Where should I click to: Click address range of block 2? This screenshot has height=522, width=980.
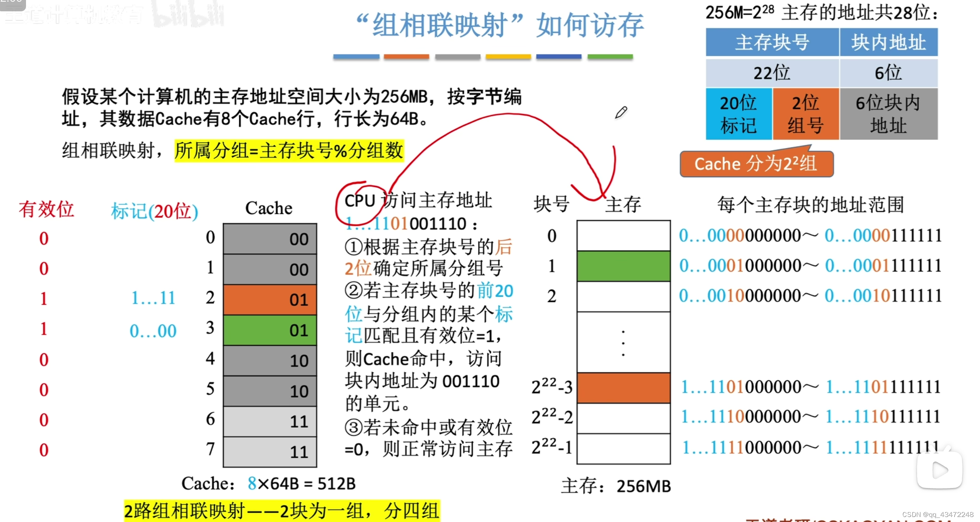click(x=811, y=296)
